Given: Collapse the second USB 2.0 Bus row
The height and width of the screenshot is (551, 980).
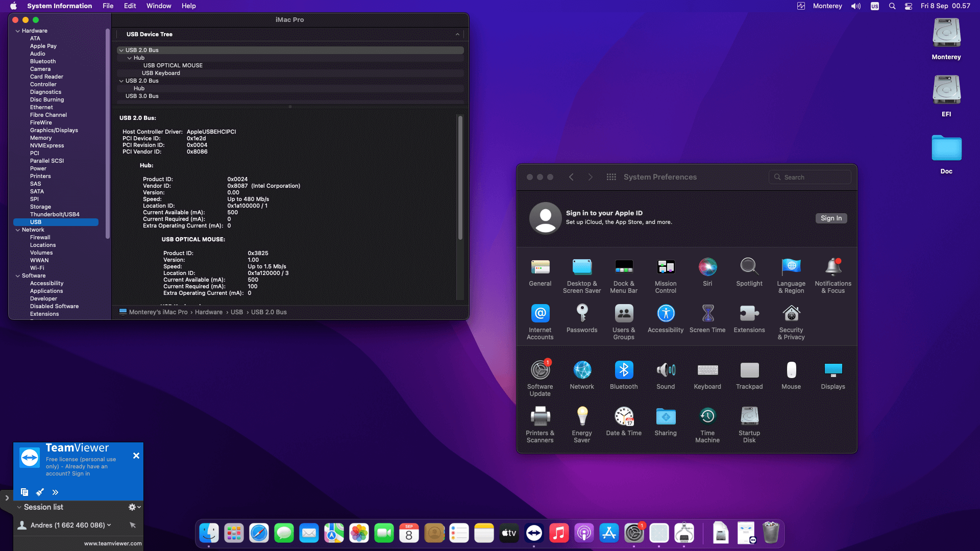Looking at the screenshot, I should 121,81.
